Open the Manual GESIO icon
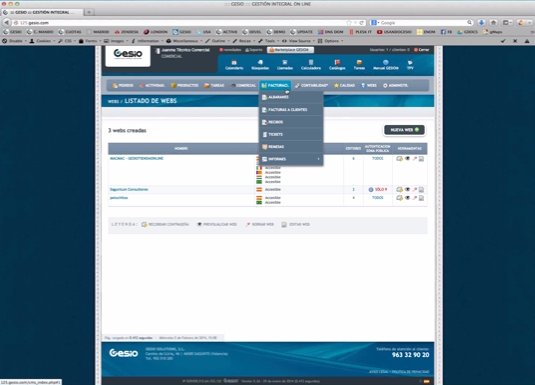This screenshot has height=385, width=535. pyautogui.click(x=386, y=65)
